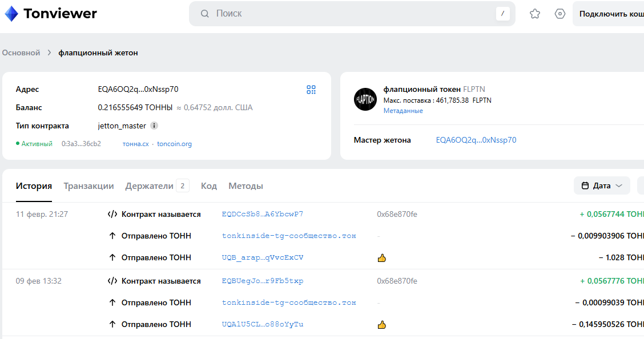
Task: Click amount + 0,0567776
Action: pyautogui.click(x=611, y=281)
